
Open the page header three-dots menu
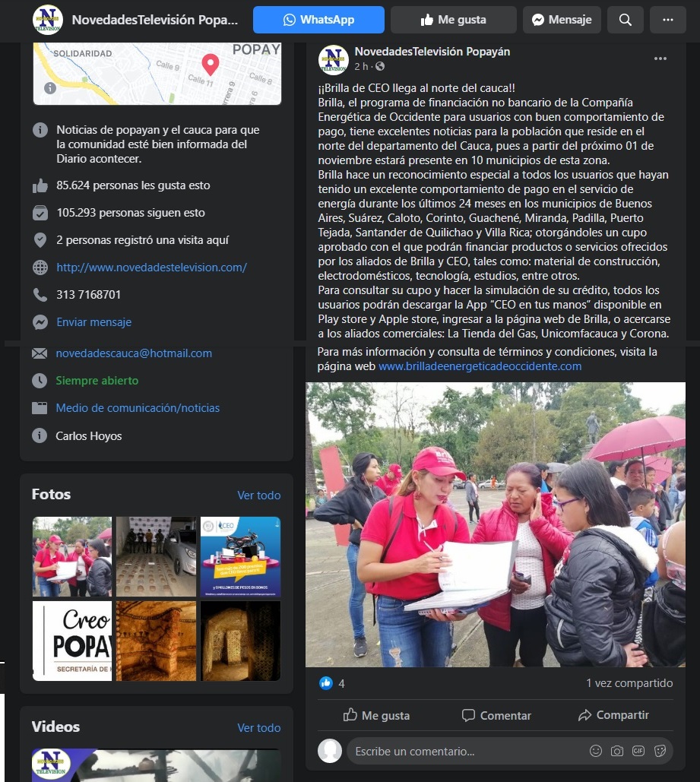pos(668,20)
